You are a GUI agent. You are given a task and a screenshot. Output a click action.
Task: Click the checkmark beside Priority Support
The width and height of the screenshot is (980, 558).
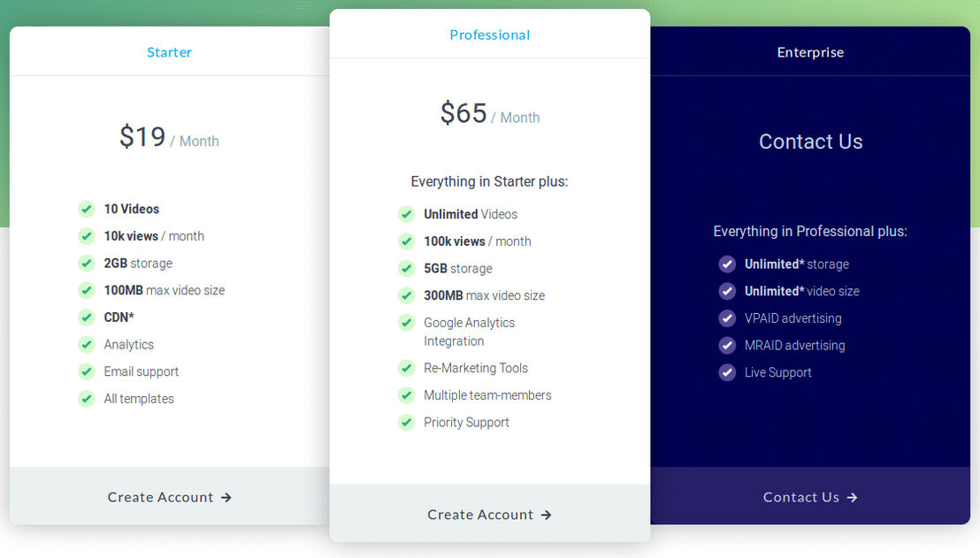[x=406, y=423]
